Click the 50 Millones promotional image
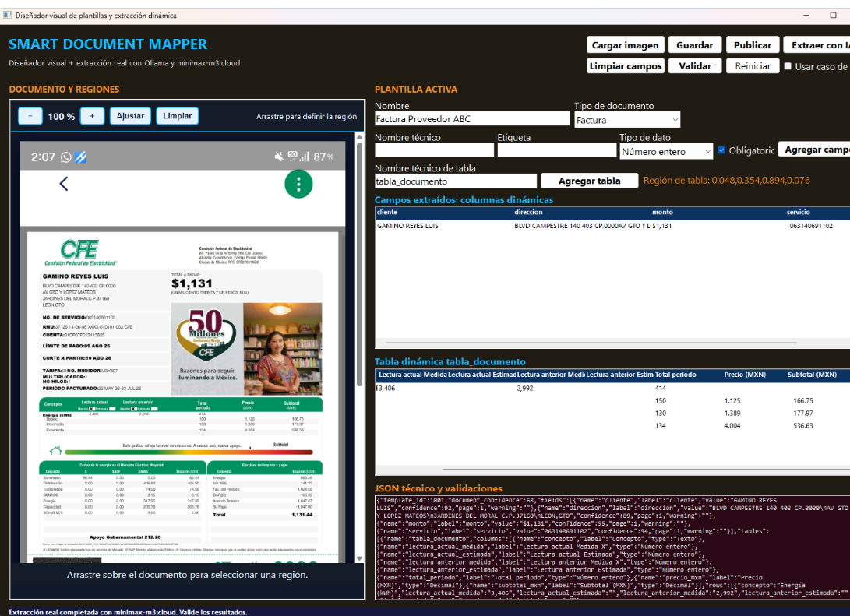This screenshot has height=616, width=850. (x=206, y=349)
